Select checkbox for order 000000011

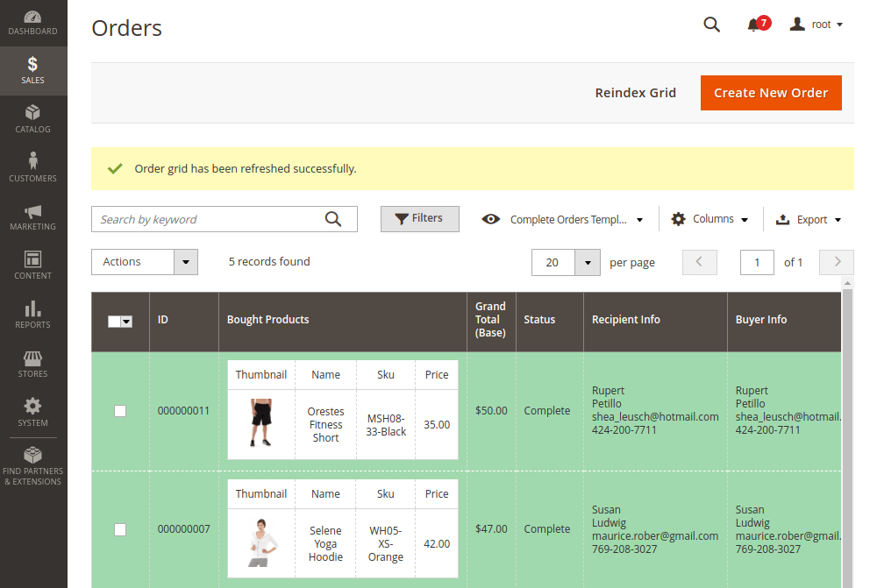(x=120, y=411)
